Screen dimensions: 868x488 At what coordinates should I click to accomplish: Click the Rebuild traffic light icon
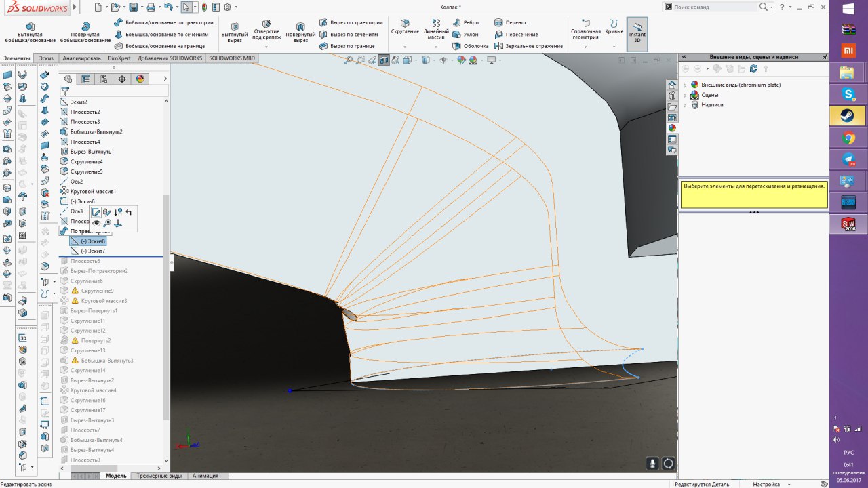[205, 7]
